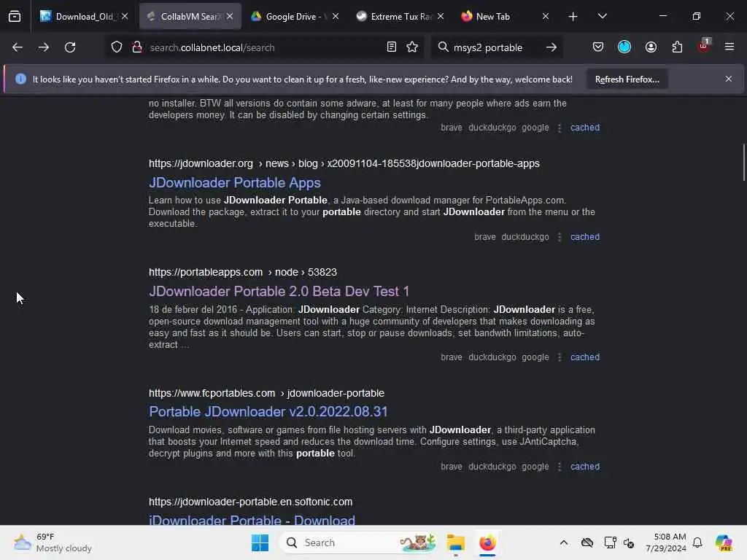Click duckduckgo engine under JDownloader Portable Apps
The width and height of the screenshot is (747, 560).
(x=525, y=237)
